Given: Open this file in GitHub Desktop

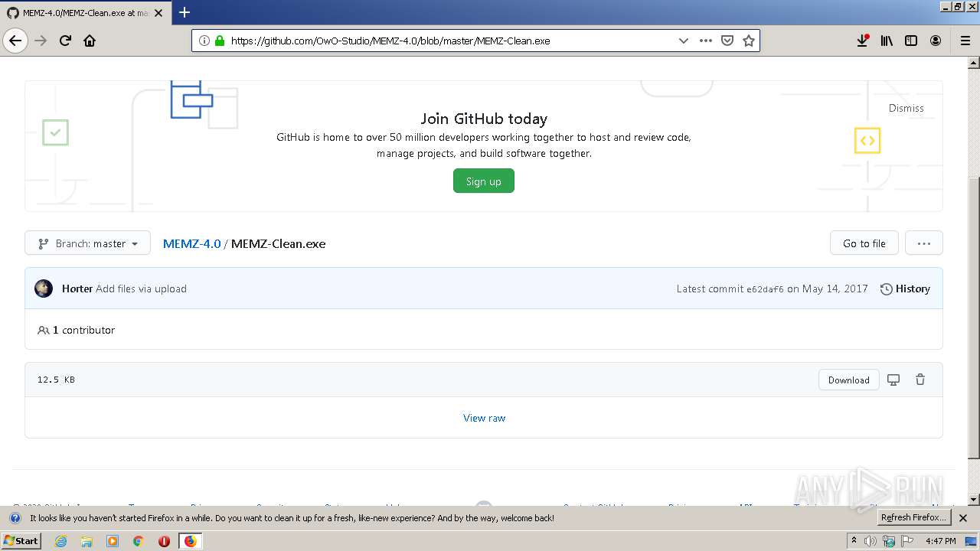Looking at the screenshot, I should (893, 380).
